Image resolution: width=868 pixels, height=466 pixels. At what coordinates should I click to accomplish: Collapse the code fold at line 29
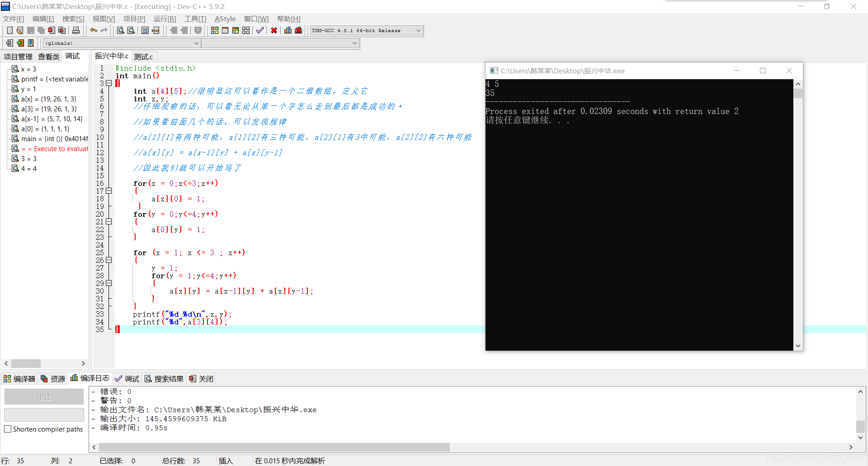click(109, 283)
